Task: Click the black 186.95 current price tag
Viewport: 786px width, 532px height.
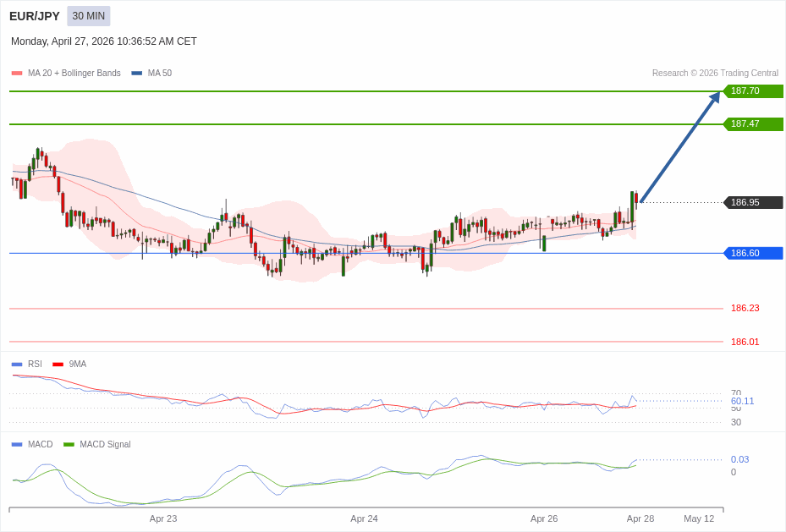Action: point(753,203)
